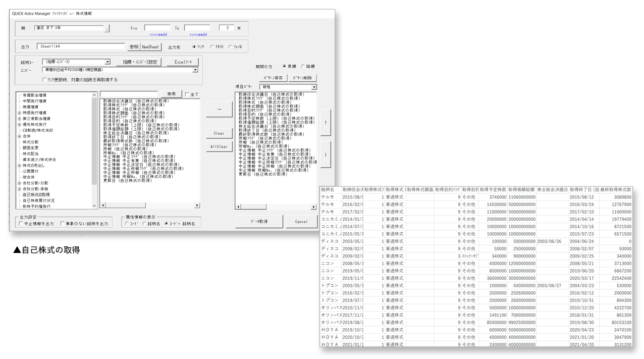
Task: Select 公開買付 in the category tree
Action: point(31,171)
